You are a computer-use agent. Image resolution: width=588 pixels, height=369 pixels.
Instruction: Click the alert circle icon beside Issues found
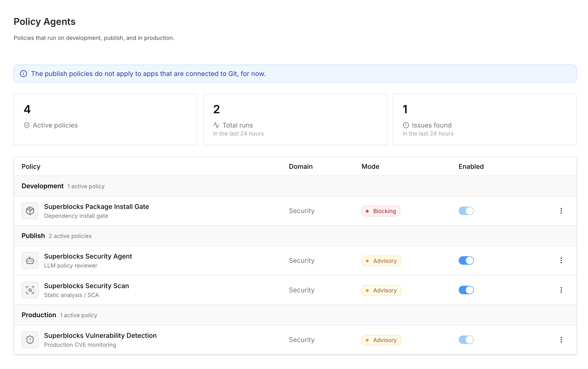click(x=406, y=125)
